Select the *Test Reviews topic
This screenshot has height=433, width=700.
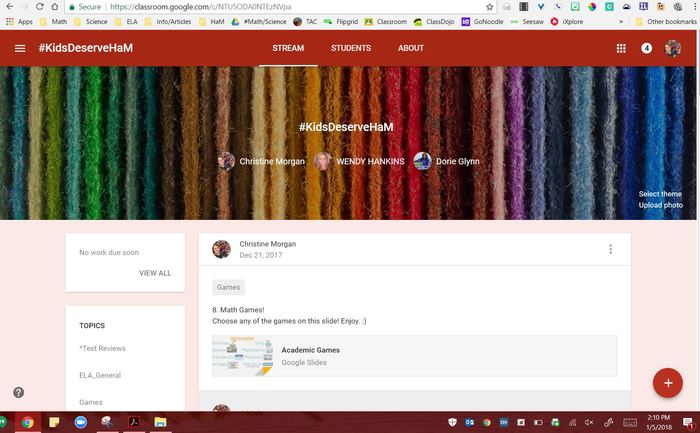click(102, 348)
